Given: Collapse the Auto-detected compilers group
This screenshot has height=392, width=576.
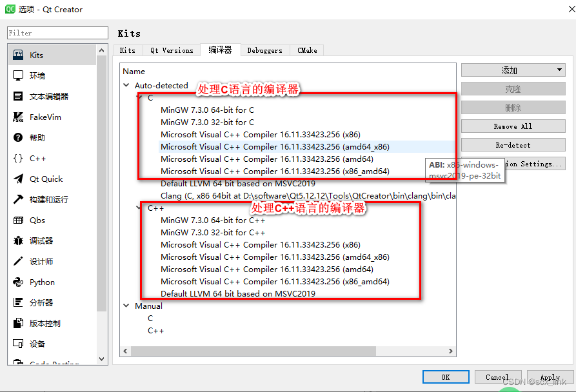Looking at the screenshot, I should (126, 85).
